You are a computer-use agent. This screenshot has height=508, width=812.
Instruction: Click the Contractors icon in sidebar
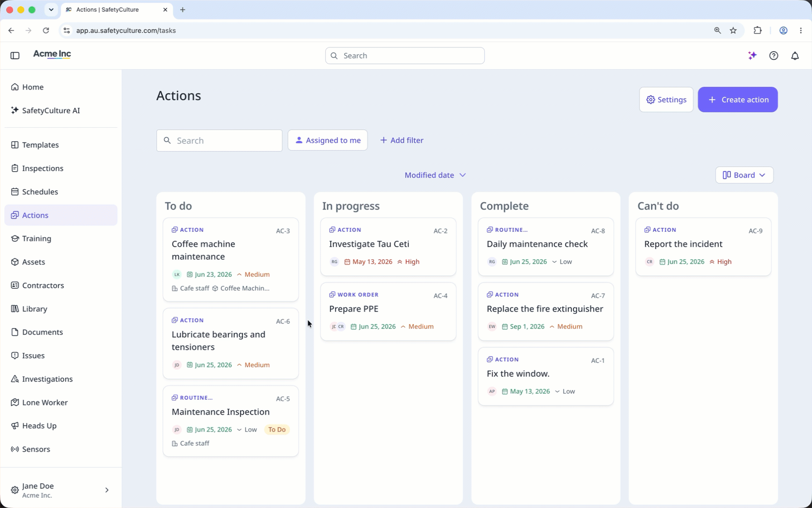15,285
